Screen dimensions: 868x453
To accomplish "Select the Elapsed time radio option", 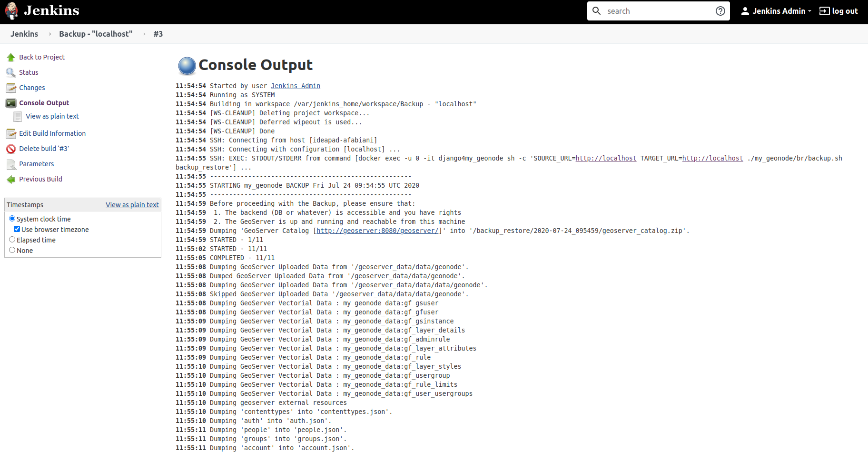I will (12, 240).
